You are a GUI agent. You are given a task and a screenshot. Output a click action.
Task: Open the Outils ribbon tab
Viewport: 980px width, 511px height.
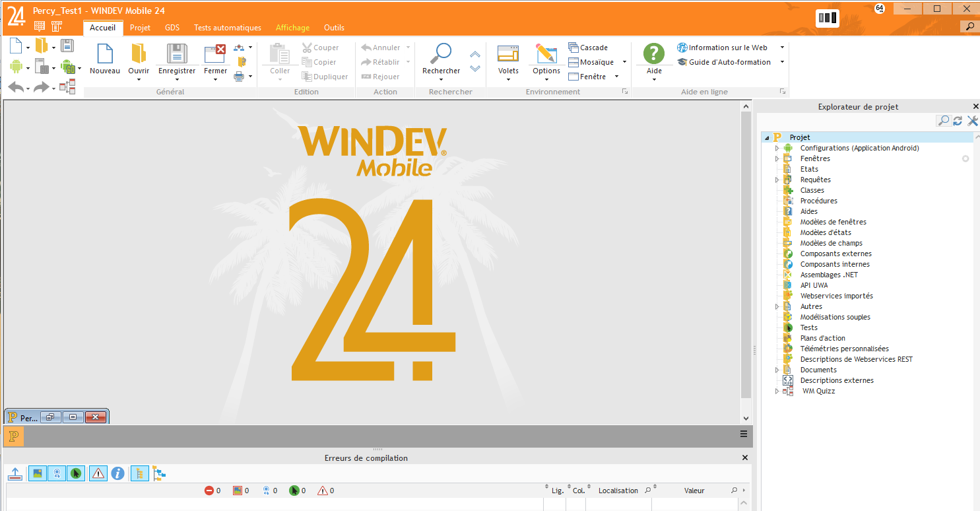(334, 28)
